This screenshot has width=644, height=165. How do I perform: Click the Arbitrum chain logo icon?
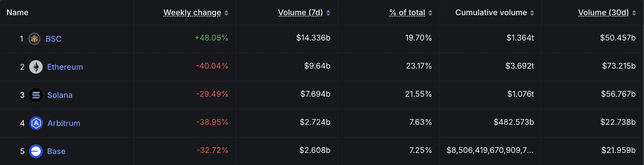pos(36,123)
